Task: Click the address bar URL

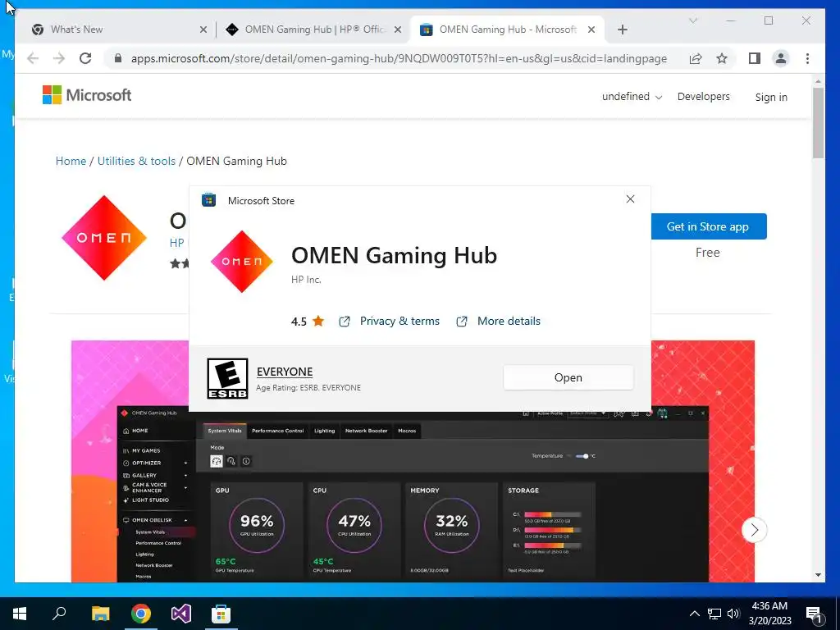Action: (x=399, y=58)
